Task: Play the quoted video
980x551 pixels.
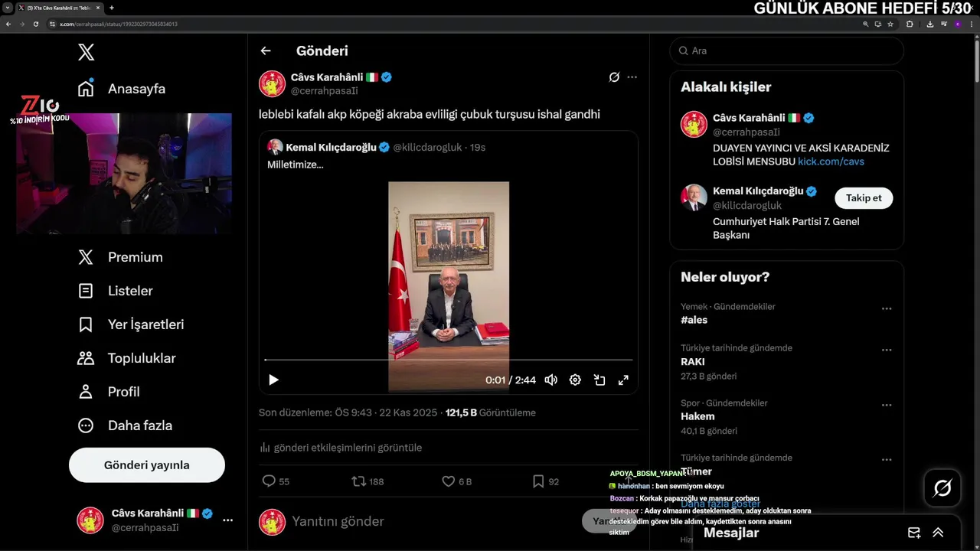Action: pos(273,380)
